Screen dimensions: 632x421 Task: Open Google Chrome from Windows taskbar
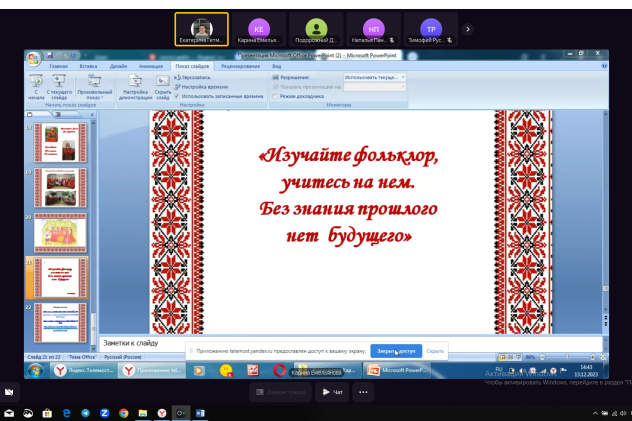click(124, 413)
